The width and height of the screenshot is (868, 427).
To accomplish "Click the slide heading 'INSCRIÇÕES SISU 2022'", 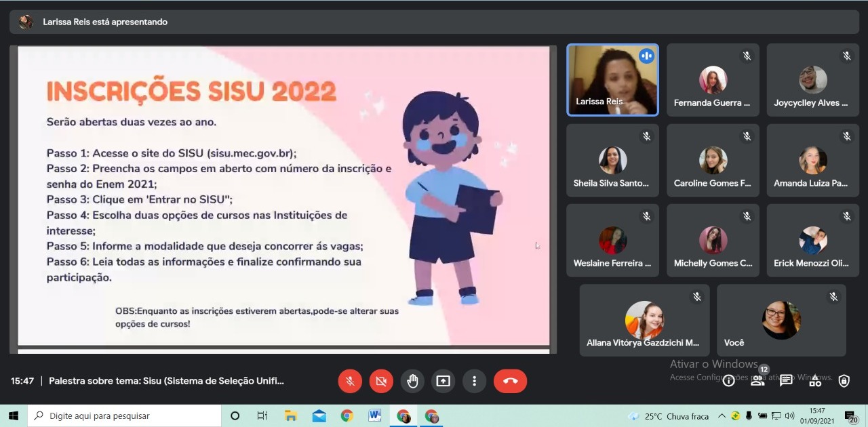I will point(191,91).
